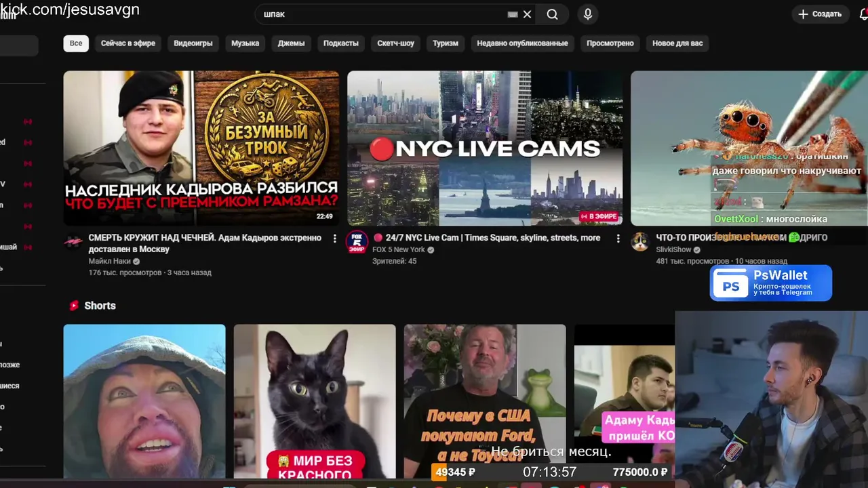Select the "Все" filter chip
Viewport: 868px width, 488px height.
76,43
